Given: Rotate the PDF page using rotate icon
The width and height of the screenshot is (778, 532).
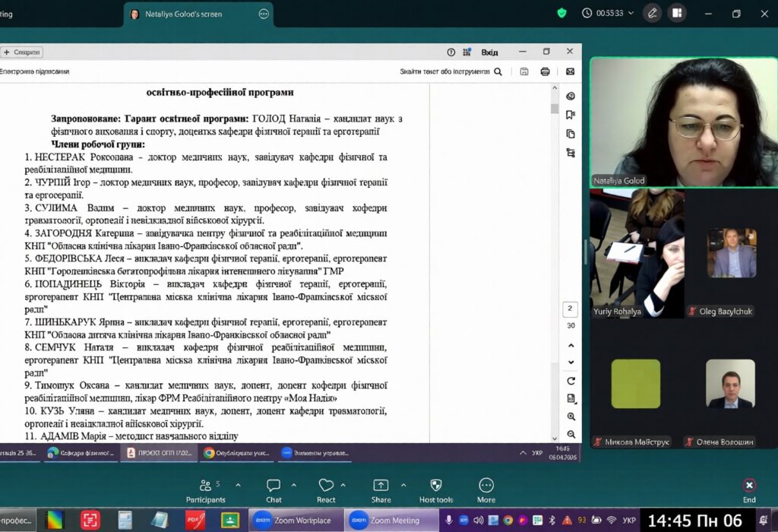Looking at the screenshot, I should (x=571, y=381).
